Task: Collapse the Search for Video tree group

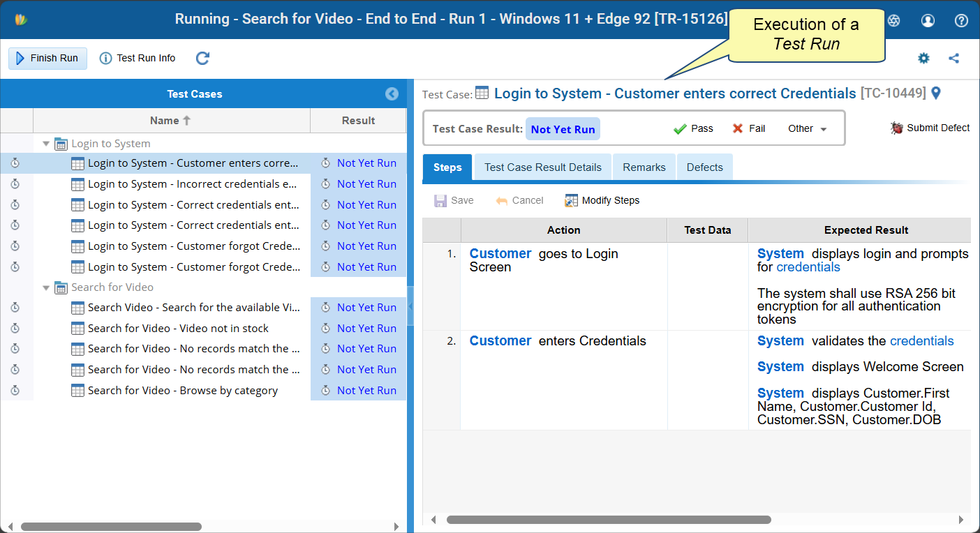Action: 46,287
